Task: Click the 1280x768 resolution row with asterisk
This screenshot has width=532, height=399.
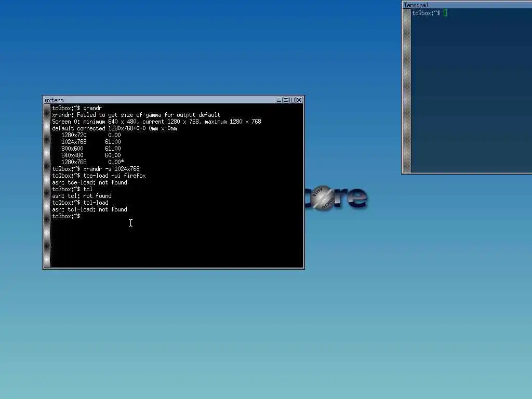Action: (x=92, y=162)
